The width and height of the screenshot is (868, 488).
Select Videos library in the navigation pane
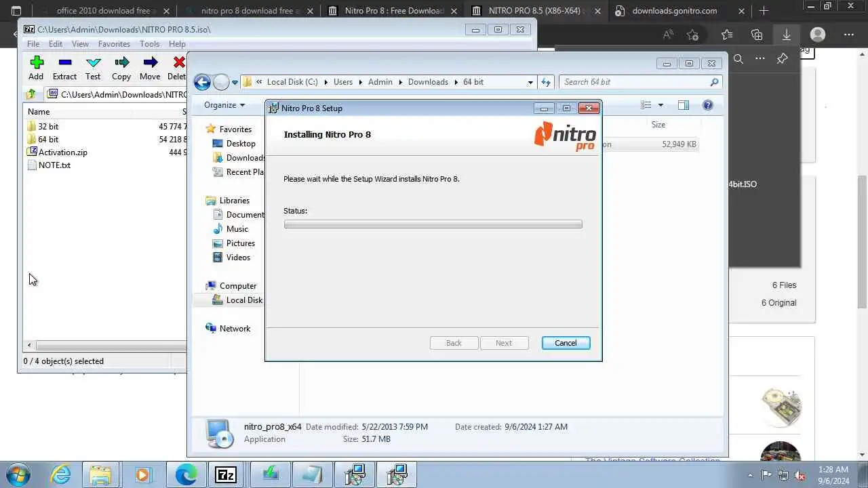click(238, 258)
